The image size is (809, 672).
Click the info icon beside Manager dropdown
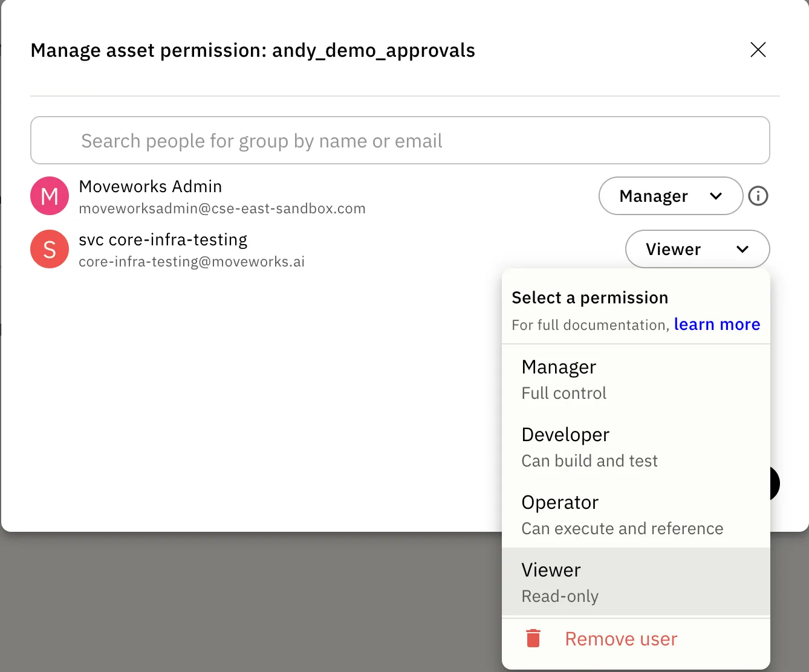coord(758,196)
